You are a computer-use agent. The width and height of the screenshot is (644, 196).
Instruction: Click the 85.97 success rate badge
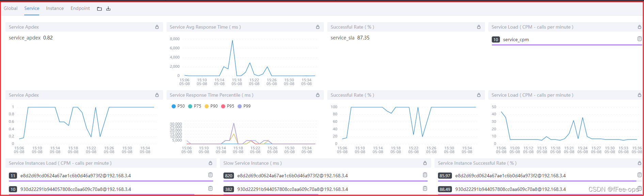pos(445,176)
